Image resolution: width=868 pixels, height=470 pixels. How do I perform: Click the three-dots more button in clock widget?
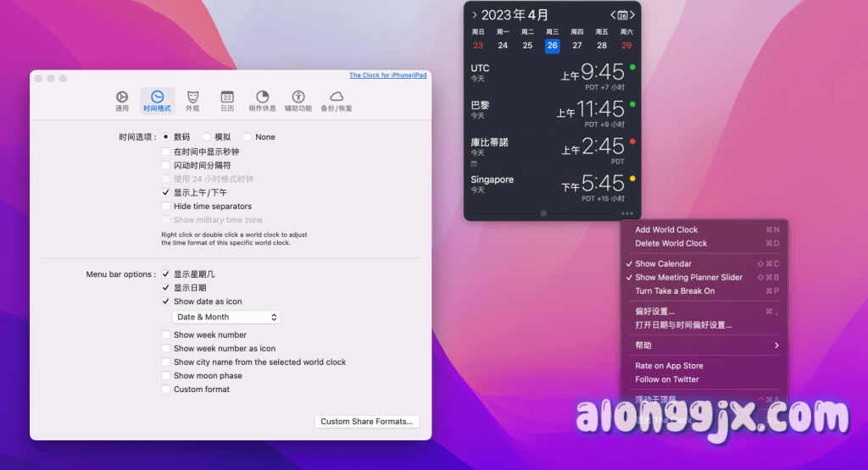pyautogui.click(x=626, y=213)
